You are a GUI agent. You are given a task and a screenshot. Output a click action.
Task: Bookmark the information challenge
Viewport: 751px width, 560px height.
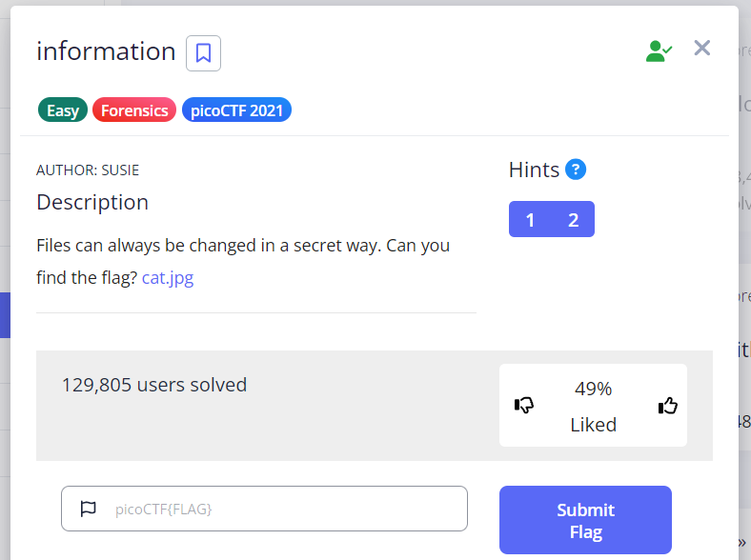pyautogui.click(x=203, y=53)
